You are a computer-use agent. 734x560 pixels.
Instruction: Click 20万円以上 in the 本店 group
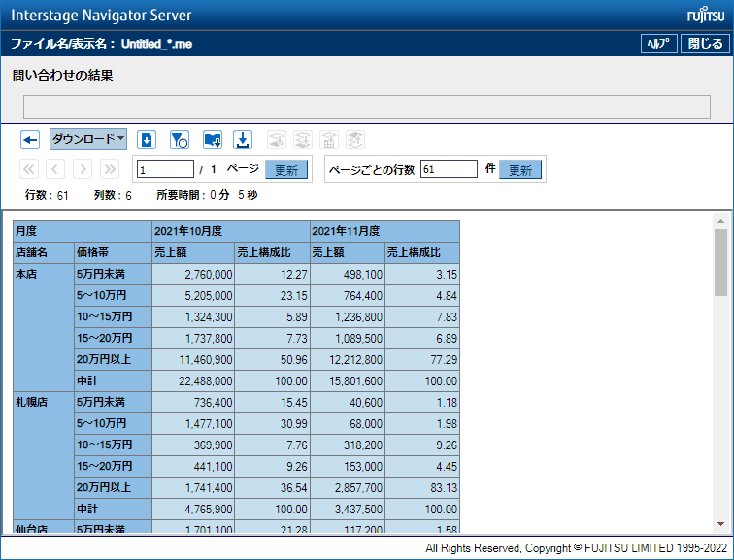click(x=113, y=359)
